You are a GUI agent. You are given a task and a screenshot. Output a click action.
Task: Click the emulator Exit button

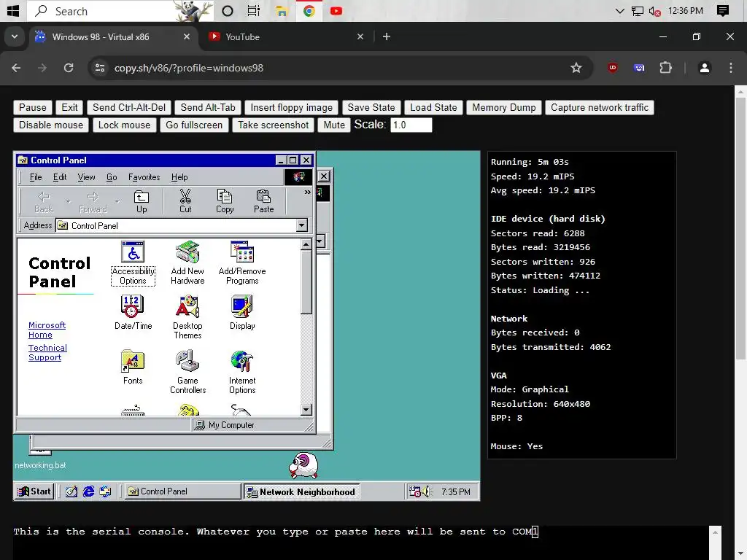69,108
